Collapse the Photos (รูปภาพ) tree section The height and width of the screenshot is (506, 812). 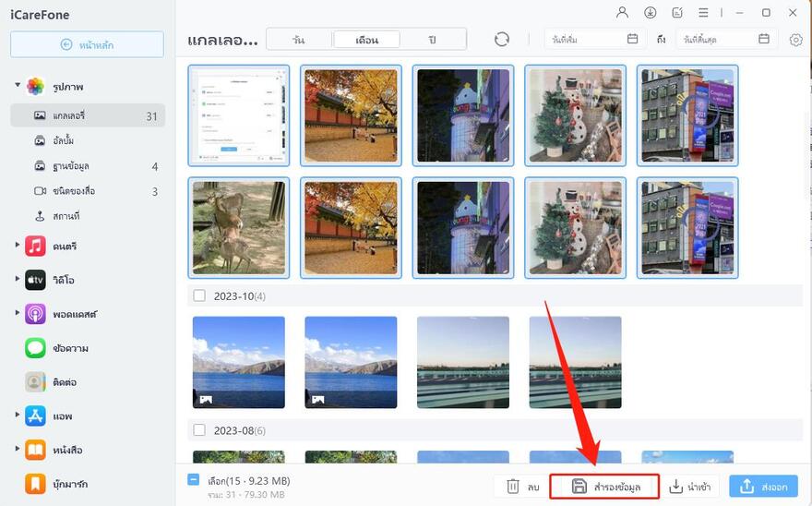pyautogui.click(x=18, y=86)
